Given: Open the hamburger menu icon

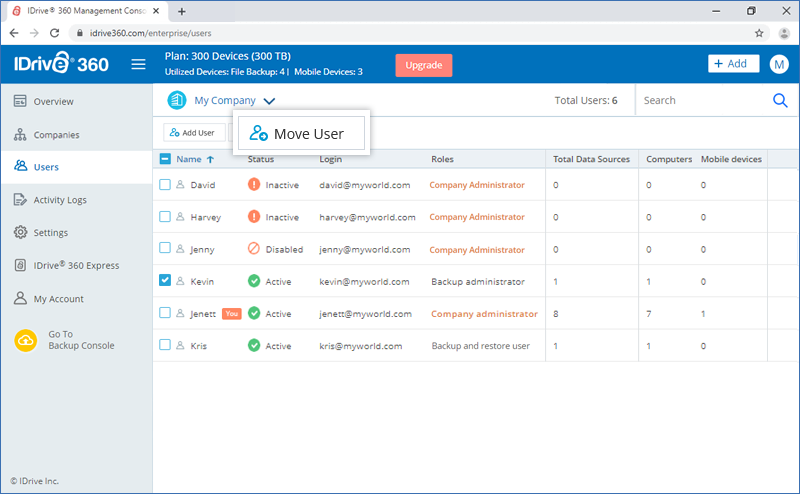Looking at the screenshot, I should (138, 64).
